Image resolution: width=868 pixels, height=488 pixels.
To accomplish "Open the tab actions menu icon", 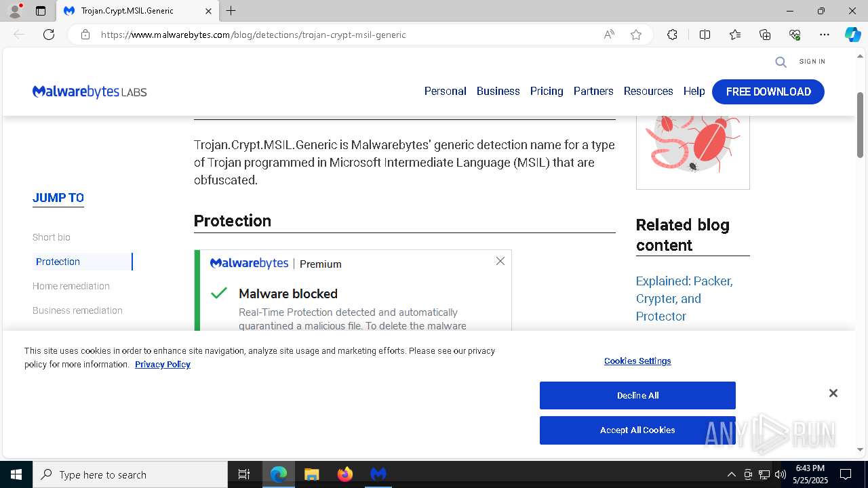I will 41,11.
